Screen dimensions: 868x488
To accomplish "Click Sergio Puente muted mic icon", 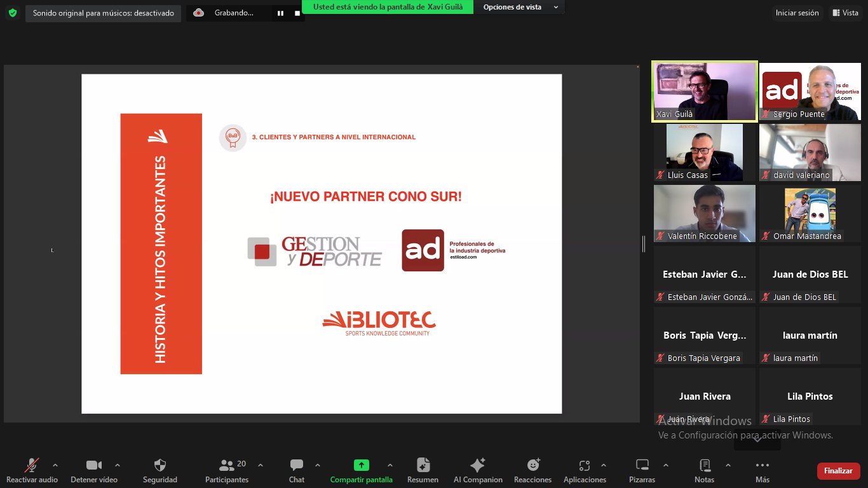I will click(x=766, y=114).
